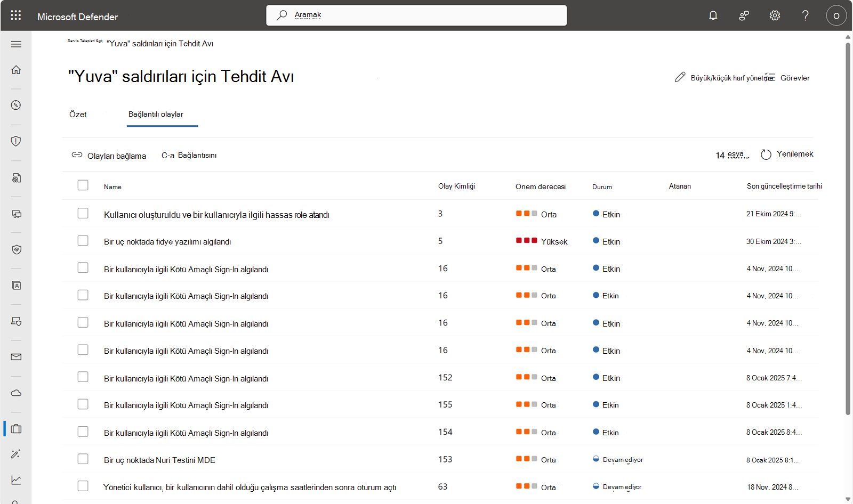
Task: Open the line chart reports sidebar icon
Action: click(x=16, y=480)
